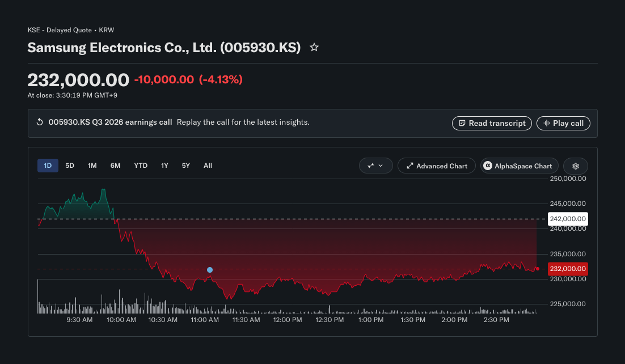Show All-time price history
This screenshot has width=625, height=364.
click(208, 166)
